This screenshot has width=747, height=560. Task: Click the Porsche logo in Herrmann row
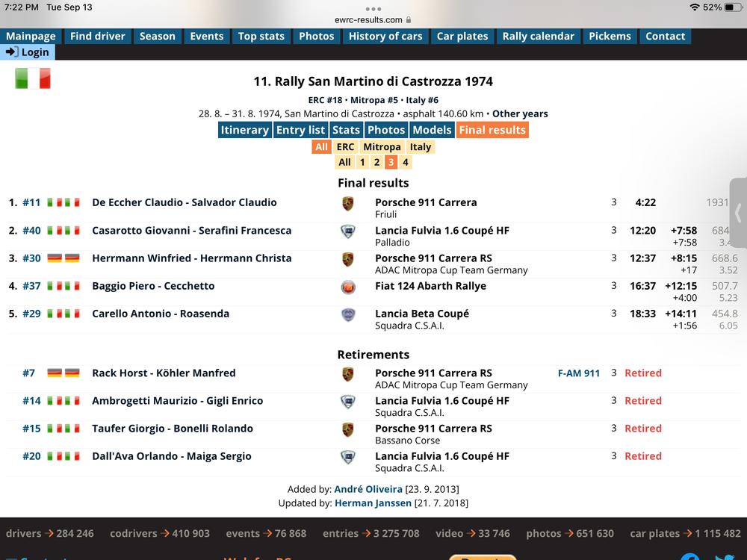348,259
